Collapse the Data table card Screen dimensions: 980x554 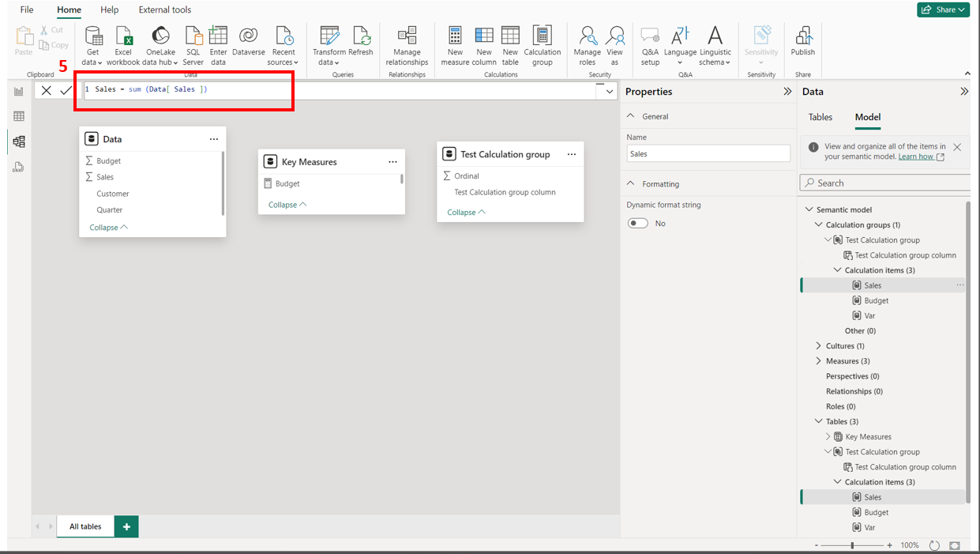[109, 228]
